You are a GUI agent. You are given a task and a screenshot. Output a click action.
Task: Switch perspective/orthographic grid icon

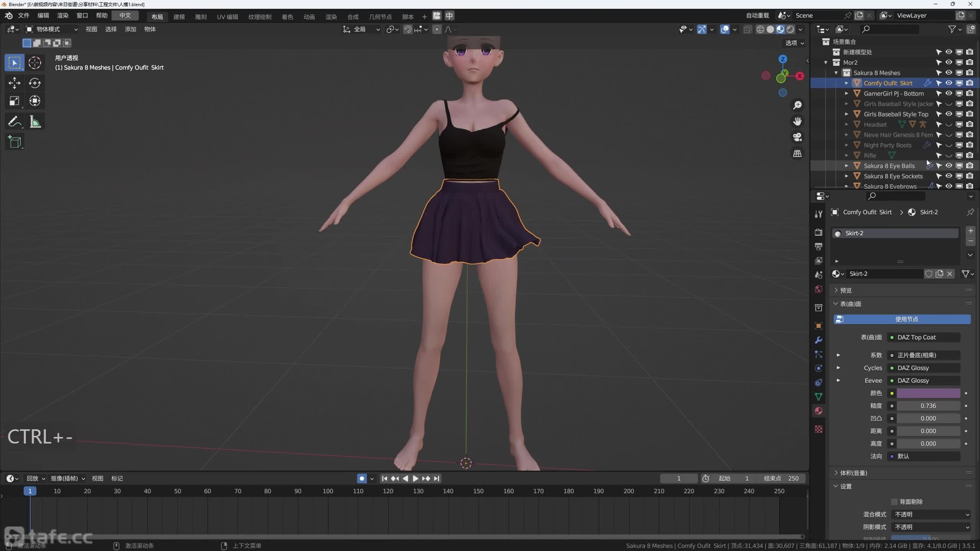[797, 153]
